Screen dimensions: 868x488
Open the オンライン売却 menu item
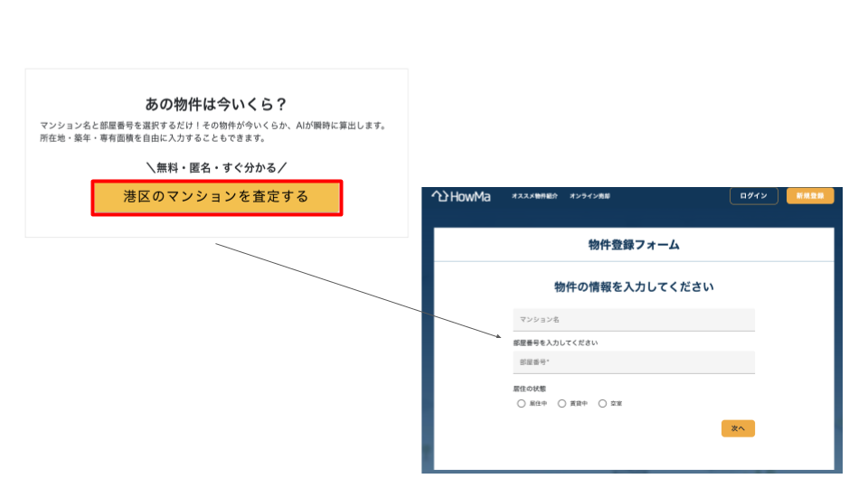(x=590, y=196)
